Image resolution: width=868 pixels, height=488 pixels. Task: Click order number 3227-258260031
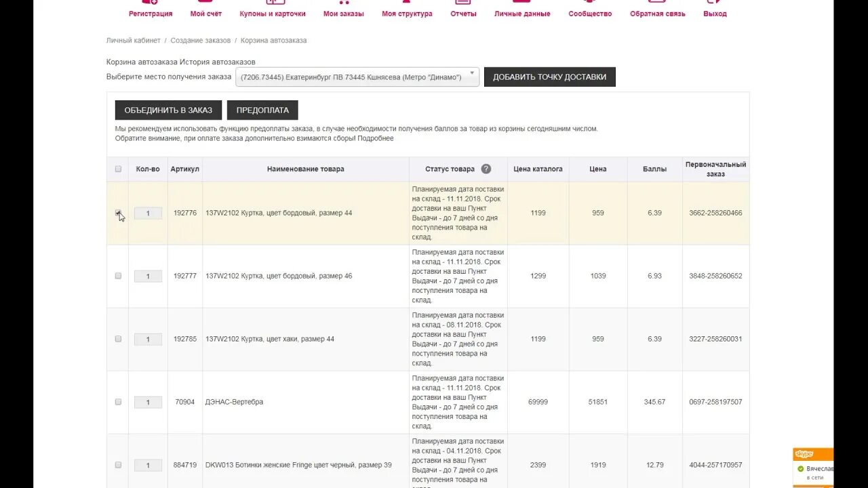pyautogui.click(x=715, y=339)
